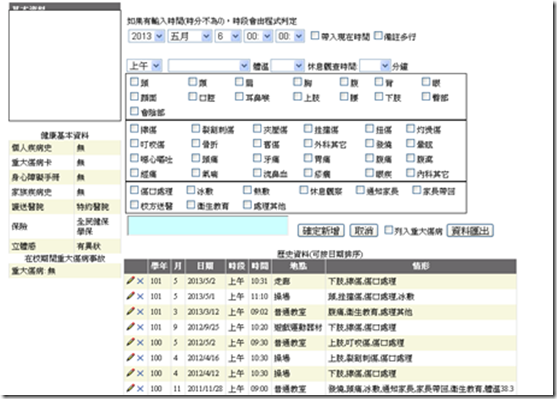Tick the 內科其它 checkbox
This screenshot has width=557, height=399.
click(x=411, y=173)
